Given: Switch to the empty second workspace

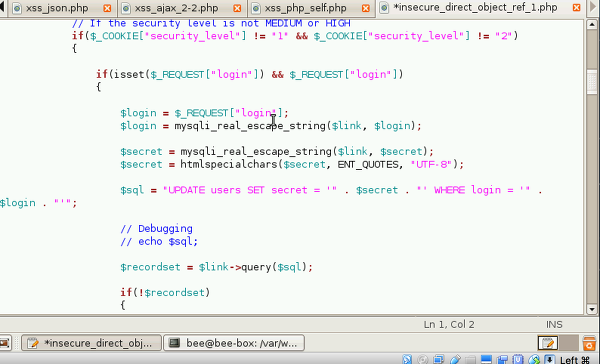Looking at the screenshot, I should point(569,343).
